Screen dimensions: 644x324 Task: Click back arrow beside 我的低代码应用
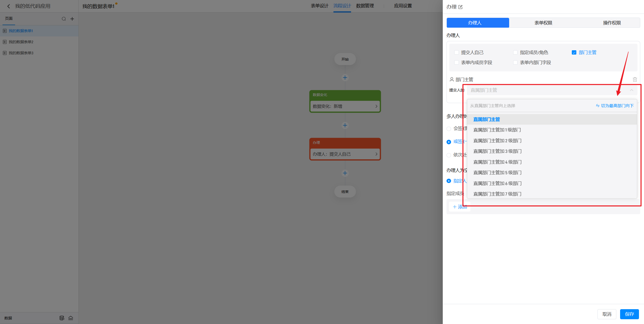pyautogui.click(x=9, y=6)
